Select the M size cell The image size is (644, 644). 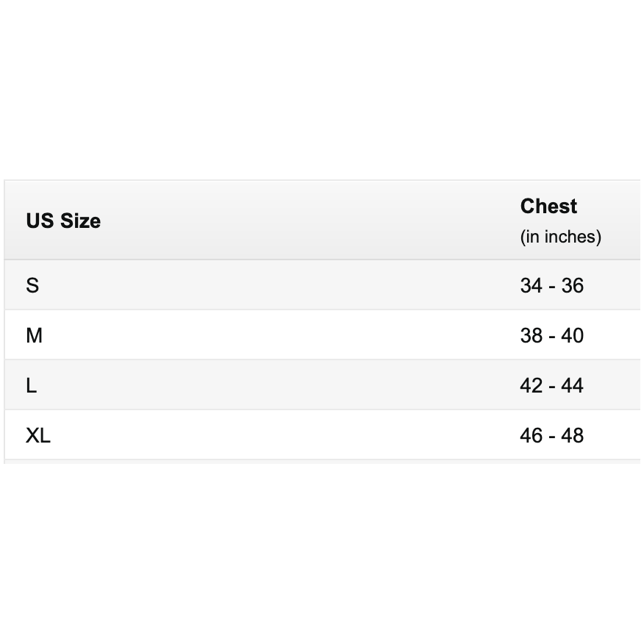pyautogui.click(x=35, y=335)
